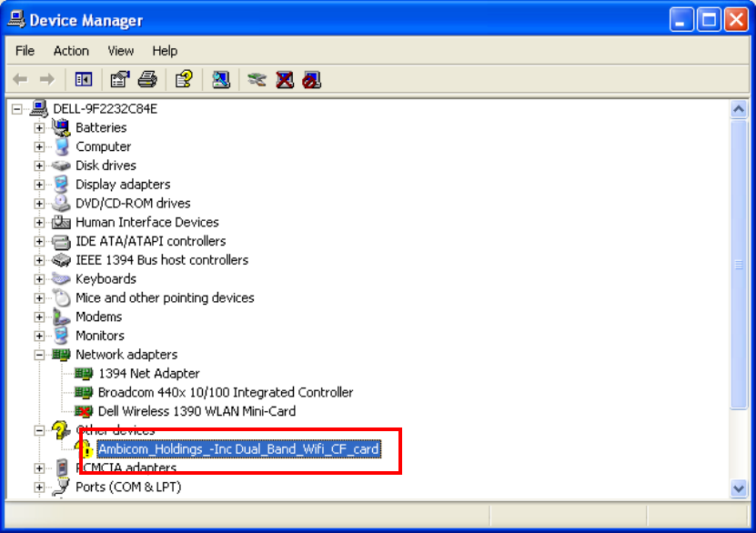
Task: Click the Network adapters card icon
Action: [61, 355]
